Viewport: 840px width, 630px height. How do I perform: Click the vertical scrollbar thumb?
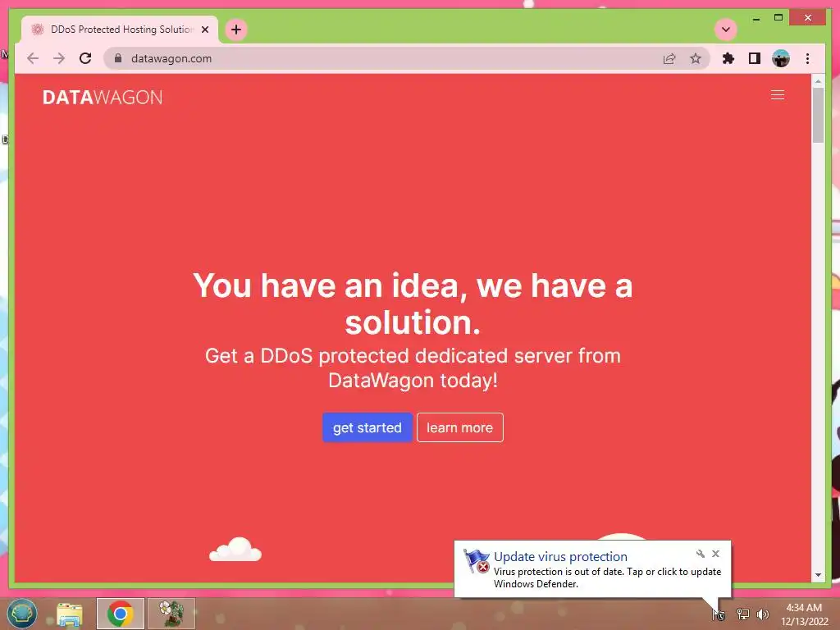(x=818, y=115)
